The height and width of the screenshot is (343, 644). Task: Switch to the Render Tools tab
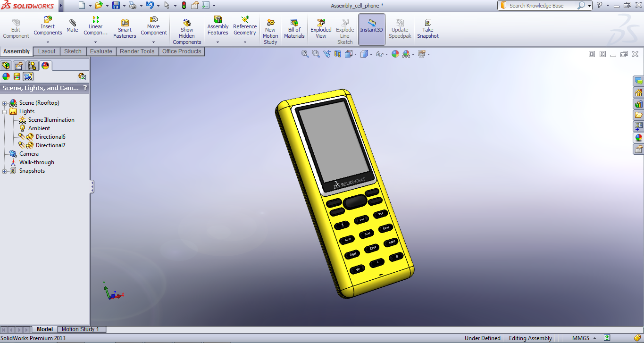point(137,51)
